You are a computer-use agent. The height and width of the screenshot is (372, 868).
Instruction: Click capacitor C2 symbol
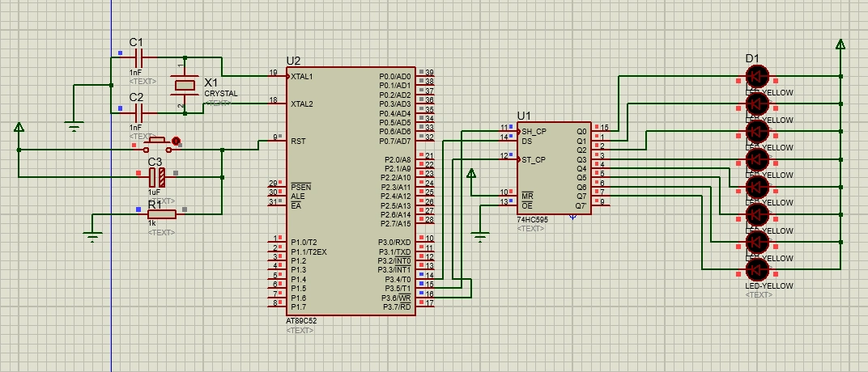137,108
